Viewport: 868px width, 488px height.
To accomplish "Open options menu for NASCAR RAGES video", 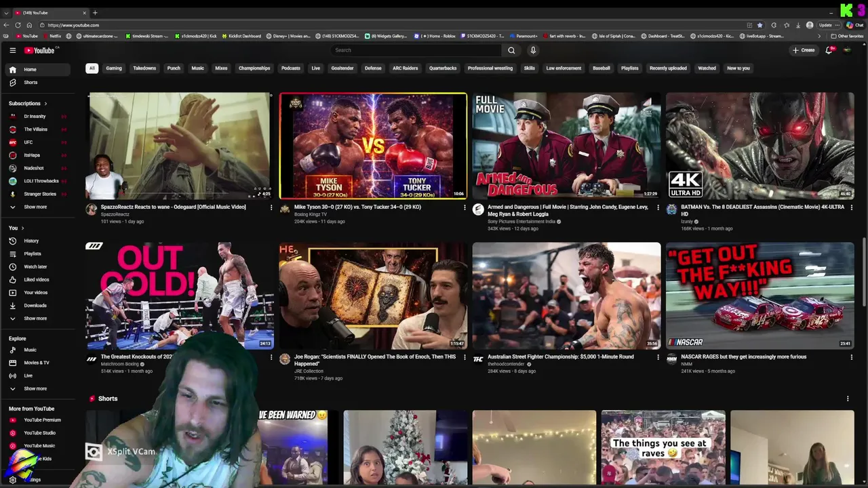I will [851, 357].
